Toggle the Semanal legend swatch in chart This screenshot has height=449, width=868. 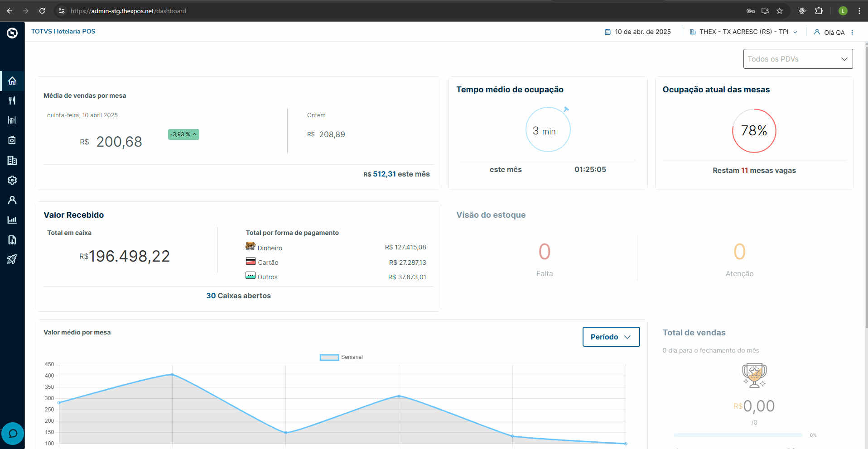pyautogui.click(x=329, y=357)
